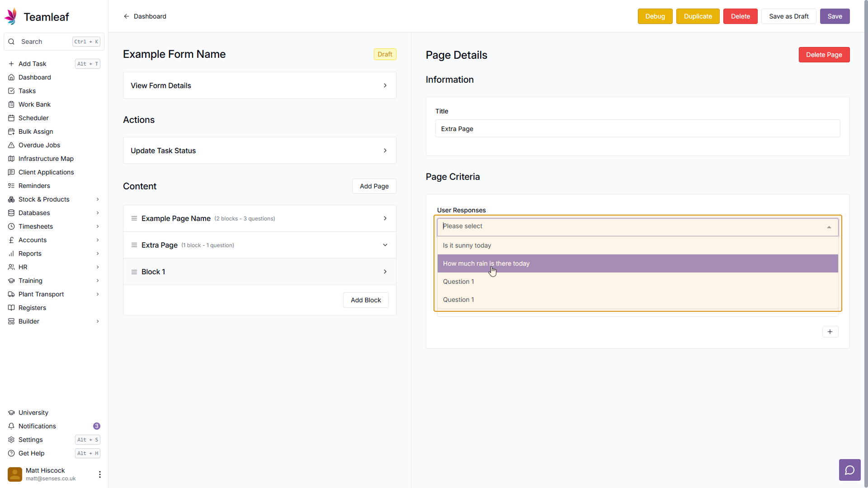Click the Add Block button
868x488 pixels.
coord(365,300)
